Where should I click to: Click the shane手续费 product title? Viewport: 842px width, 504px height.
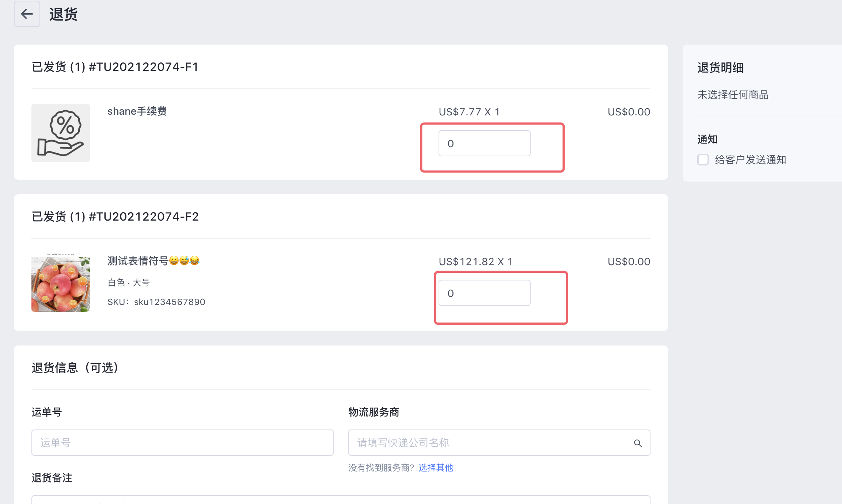[137, 111]
